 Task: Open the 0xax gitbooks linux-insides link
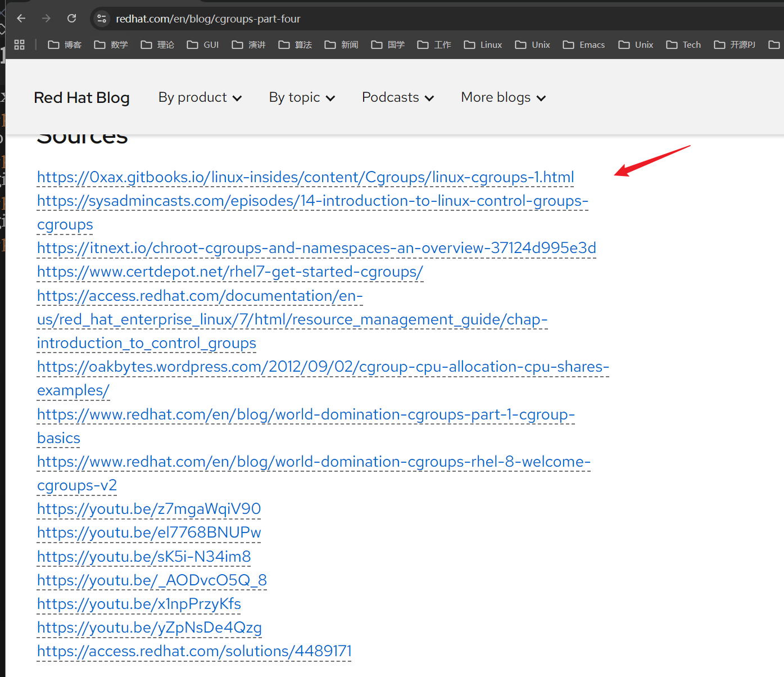click(305, 177)
